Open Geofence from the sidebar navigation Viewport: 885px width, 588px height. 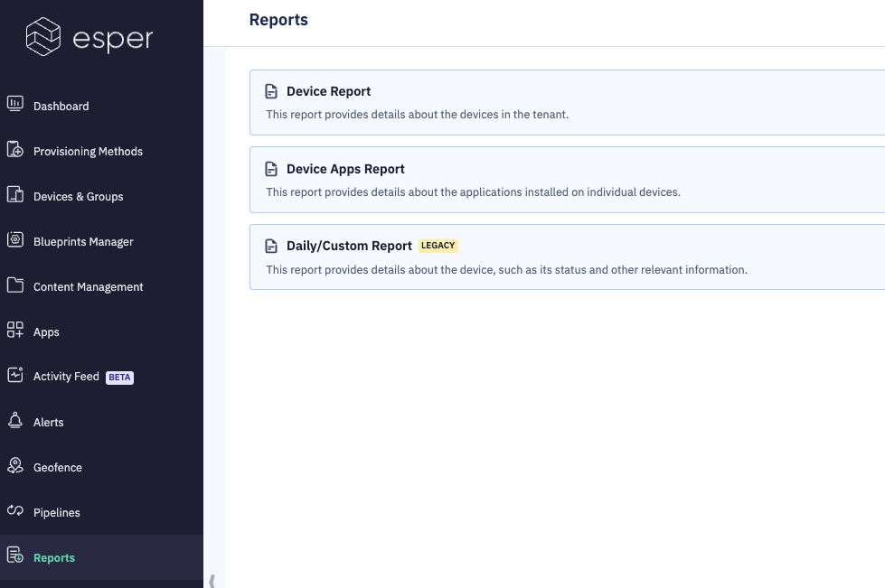tap(57, 466)
